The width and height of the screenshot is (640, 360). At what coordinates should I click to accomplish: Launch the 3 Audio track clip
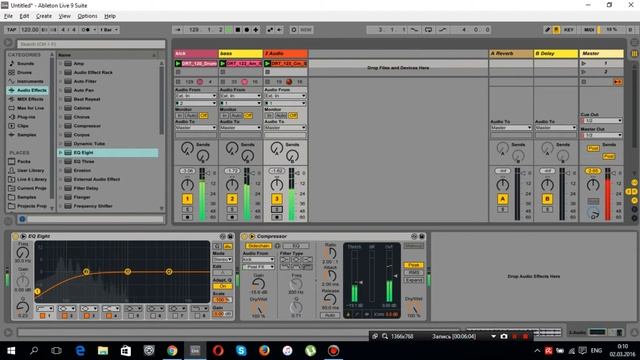point(267,64)
